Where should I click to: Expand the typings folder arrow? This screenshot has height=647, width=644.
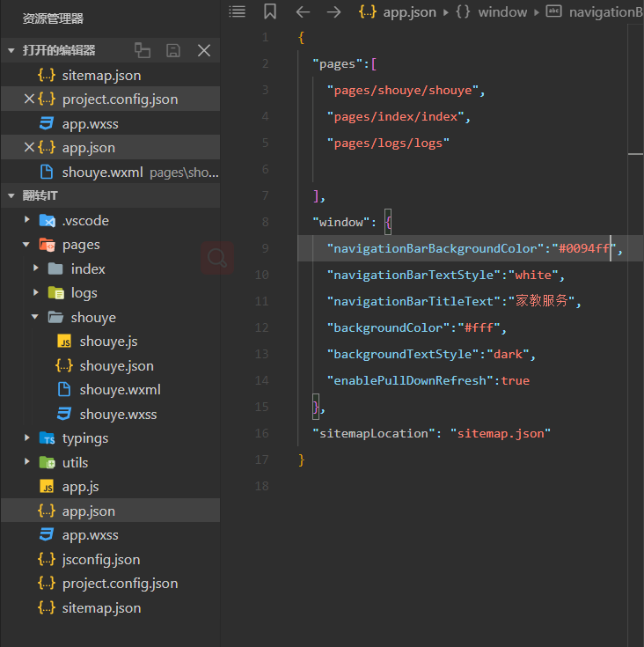point(27,437)
